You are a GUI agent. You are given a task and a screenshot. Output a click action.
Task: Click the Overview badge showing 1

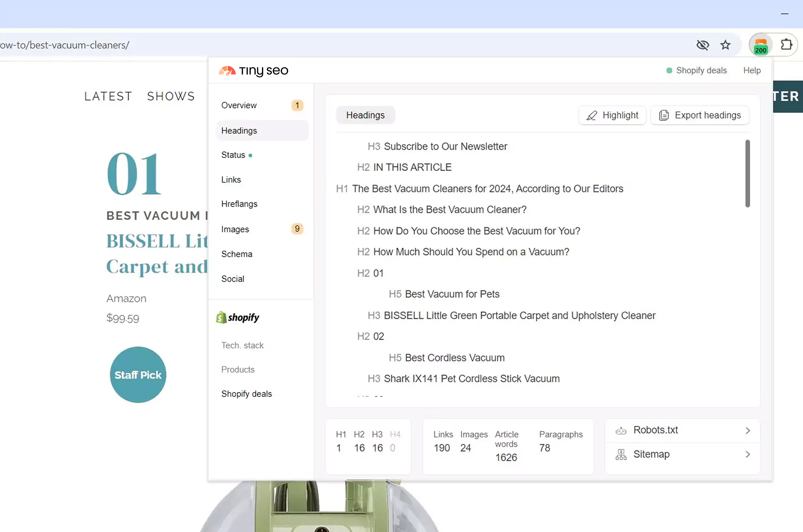click(297, 105)
